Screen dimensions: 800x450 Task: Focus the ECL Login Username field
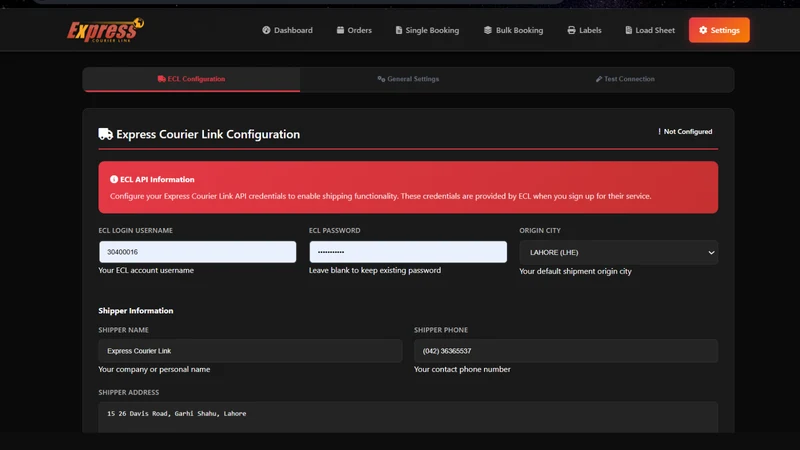(x=197, y=252)
